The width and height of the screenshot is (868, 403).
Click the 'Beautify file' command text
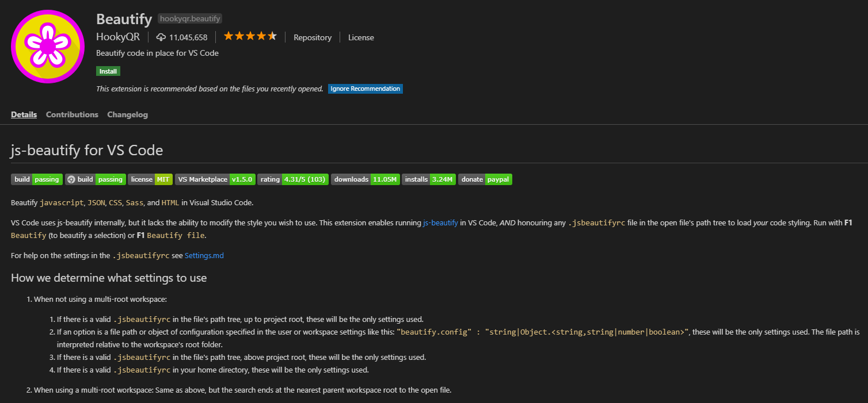[176, 235]
